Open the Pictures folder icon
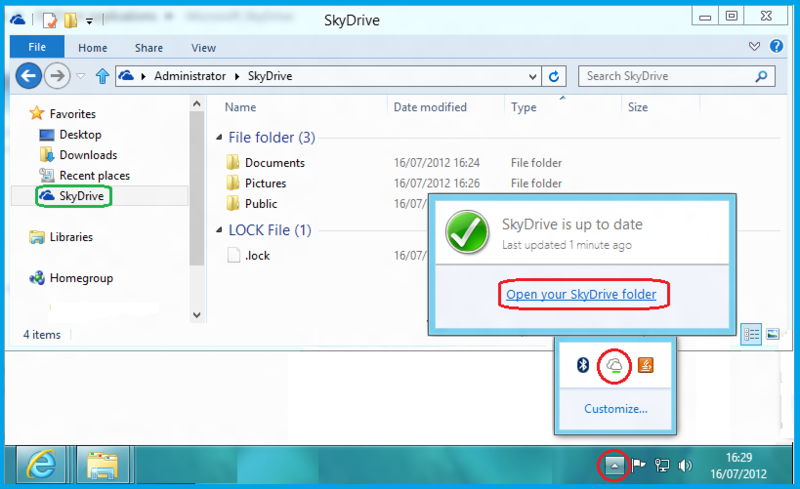The image size is (800, 489). [233, 183]
